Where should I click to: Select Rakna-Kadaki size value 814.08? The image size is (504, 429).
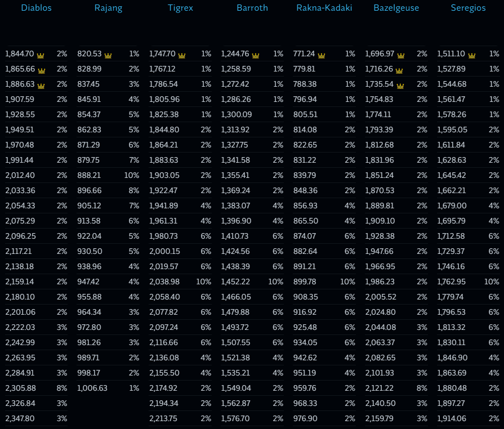(x=305, y=130)
